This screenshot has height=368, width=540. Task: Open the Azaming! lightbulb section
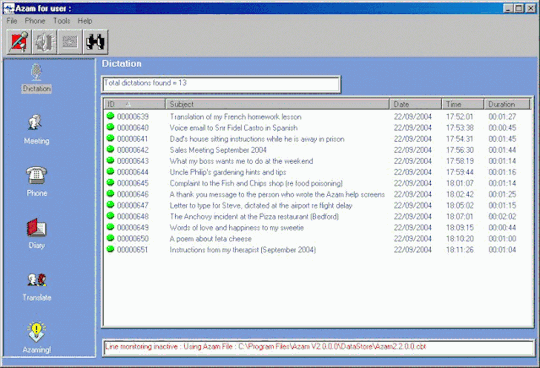tap(37, 338)
